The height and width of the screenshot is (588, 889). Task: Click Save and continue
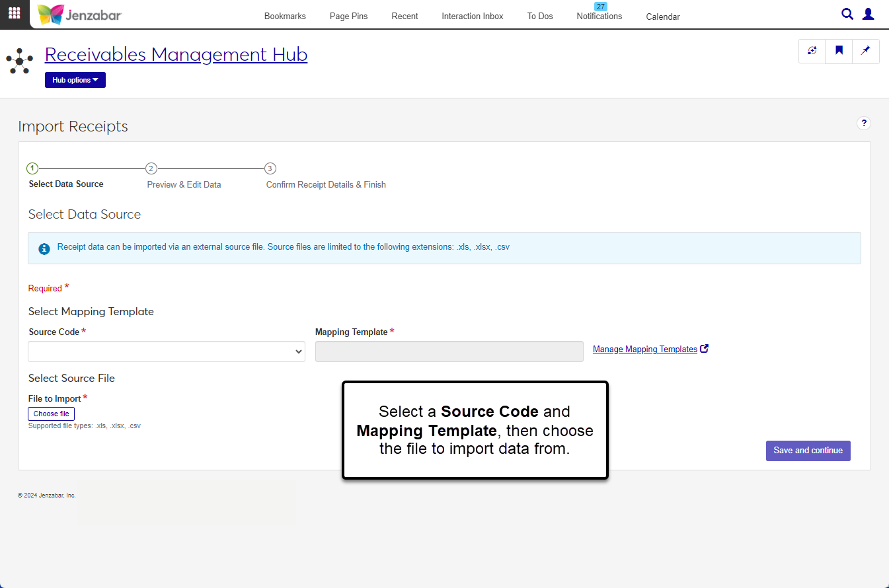click(x=808, y=451)
